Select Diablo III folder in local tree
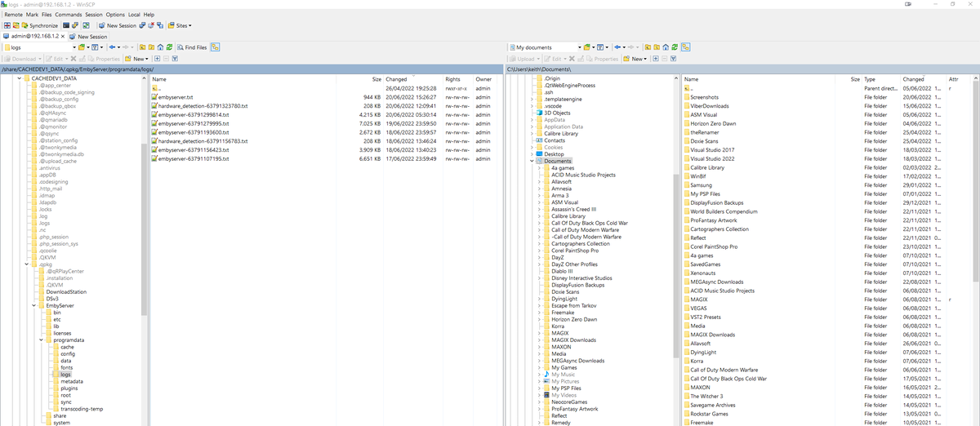Image resolution: width=980 pixels, height=426 pixels. click(x=563, y=271)
